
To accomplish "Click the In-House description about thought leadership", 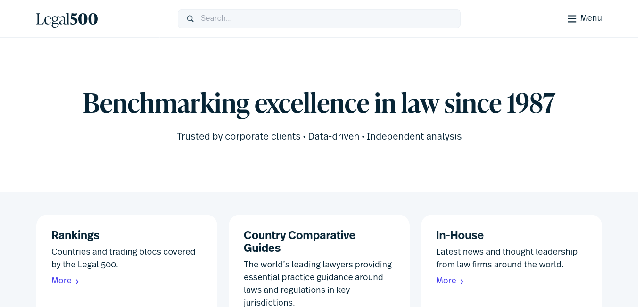I will coord(507,258).
